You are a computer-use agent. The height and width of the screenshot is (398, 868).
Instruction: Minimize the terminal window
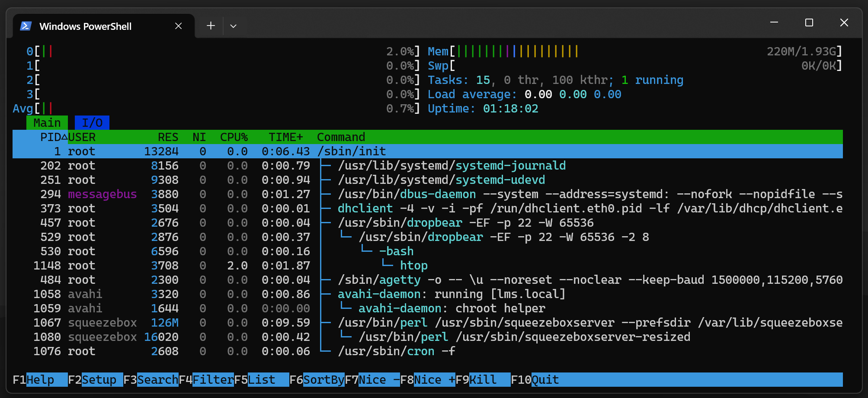pos(774,22)
